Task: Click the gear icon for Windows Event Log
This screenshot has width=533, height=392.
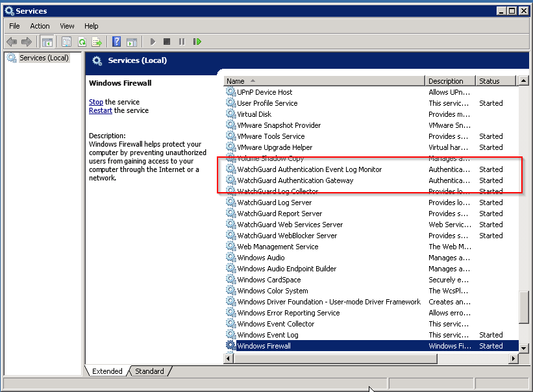Action: point(231,335)
